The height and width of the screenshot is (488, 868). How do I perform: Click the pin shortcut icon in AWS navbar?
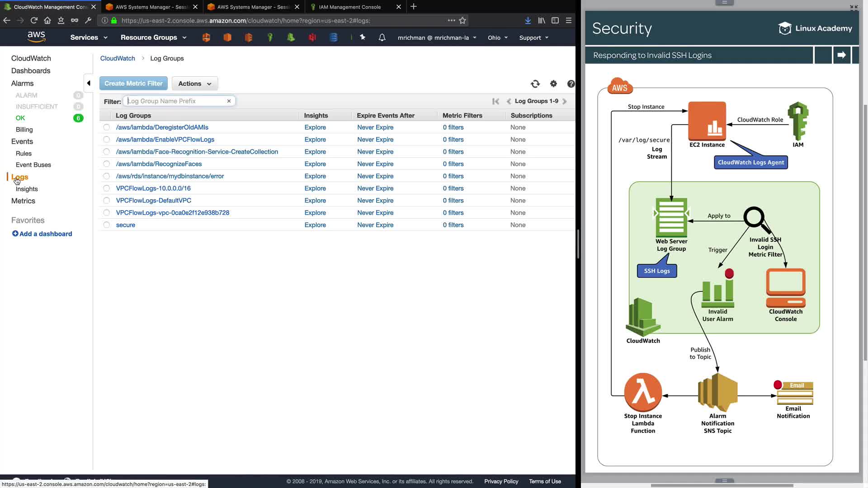(x=363, y=38)
